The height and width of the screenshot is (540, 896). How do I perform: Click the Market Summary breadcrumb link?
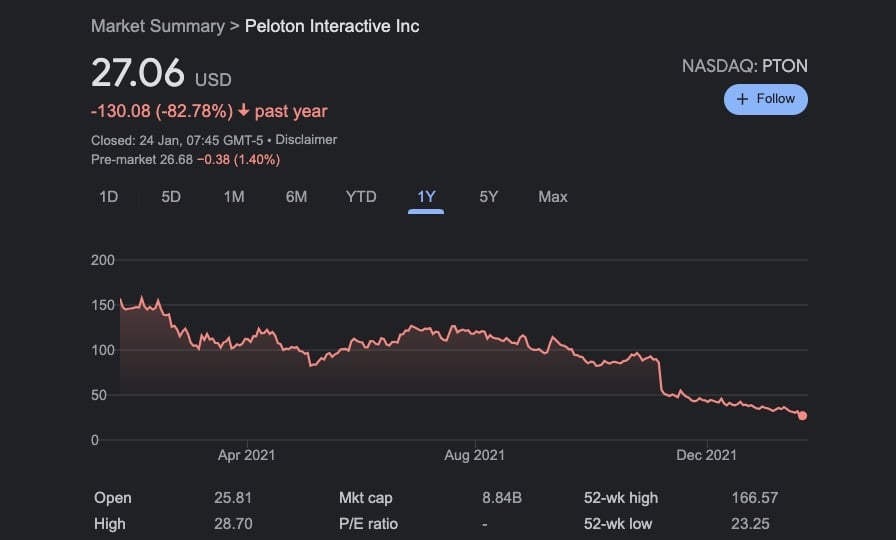157,26
